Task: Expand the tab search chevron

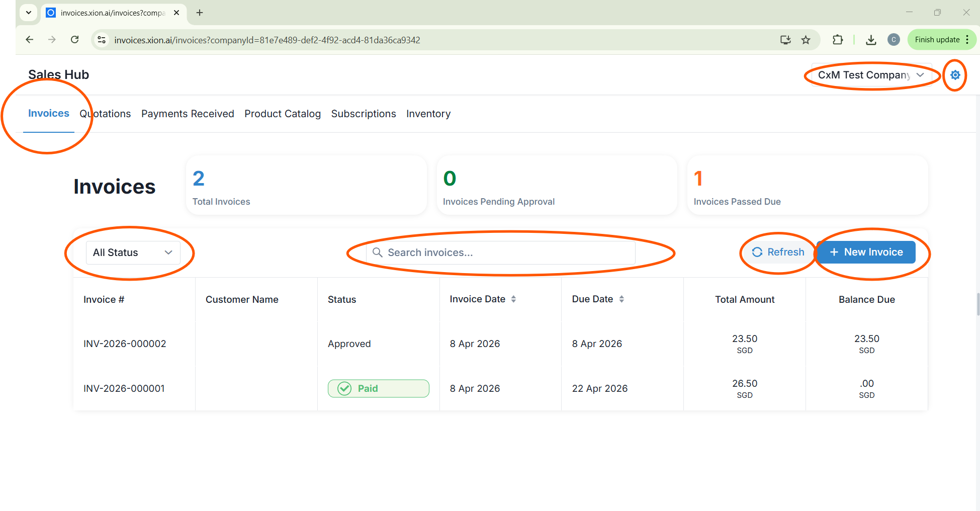Action: (x=29, y=13)
